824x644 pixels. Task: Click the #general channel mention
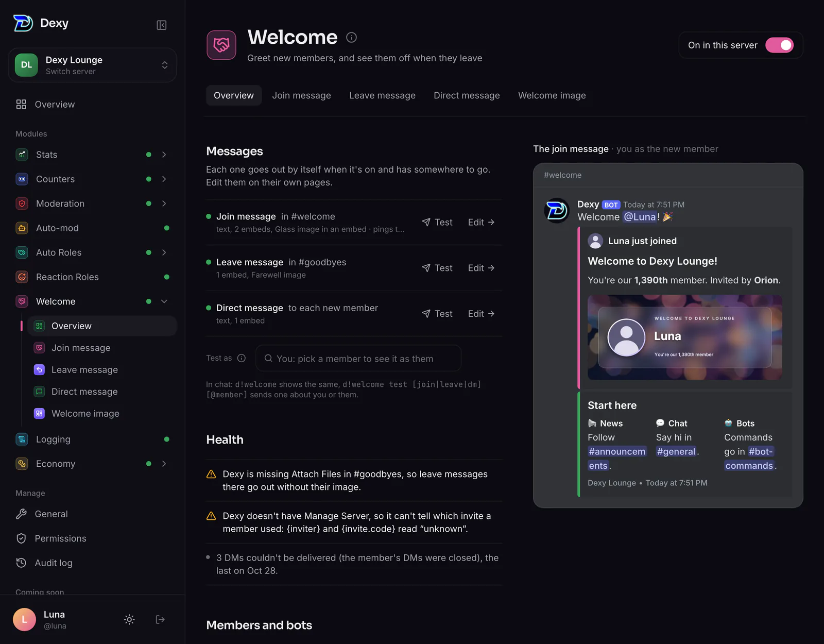click(676, 451)
